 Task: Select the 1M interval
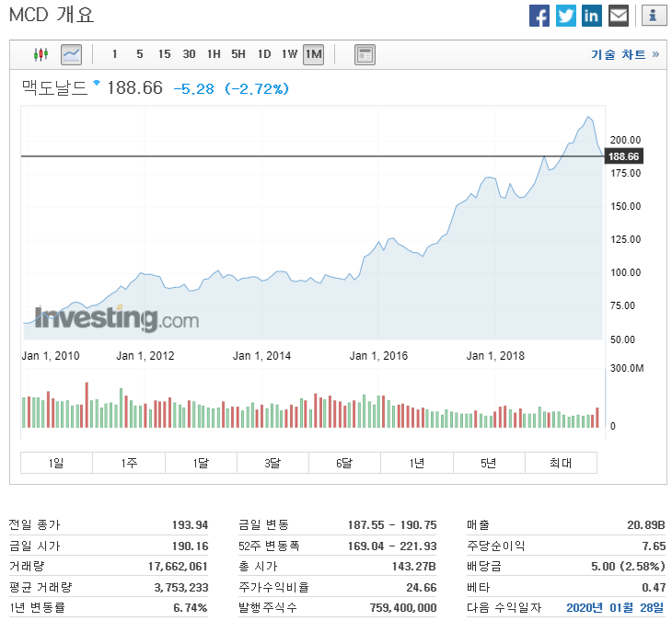pyautogui.click(x=313, y=54)
